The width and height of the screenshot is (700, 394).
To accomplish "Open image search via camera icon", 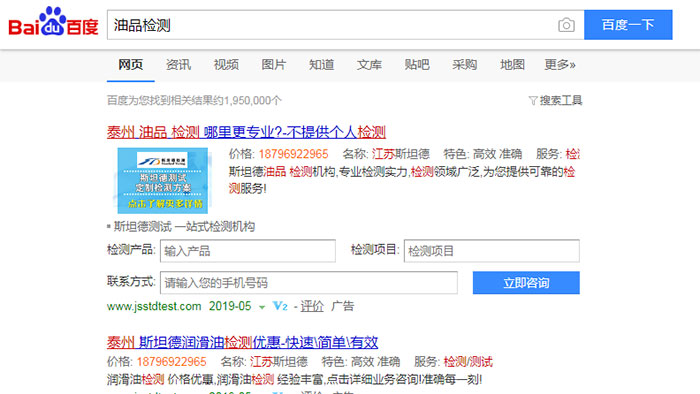I will click(x=566, y=25).
